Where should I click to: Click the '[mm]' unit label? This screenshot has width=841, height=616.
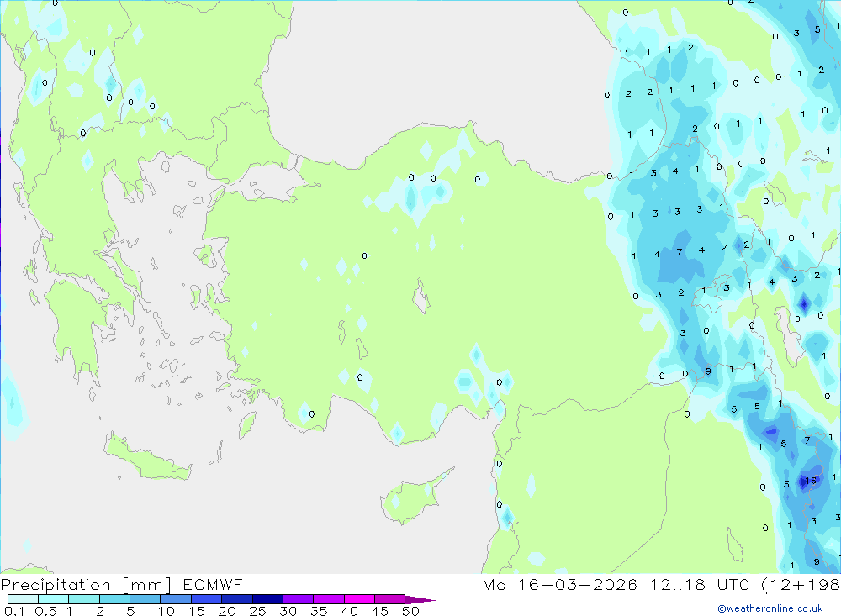pyautogui.click(x=147, y=584)
